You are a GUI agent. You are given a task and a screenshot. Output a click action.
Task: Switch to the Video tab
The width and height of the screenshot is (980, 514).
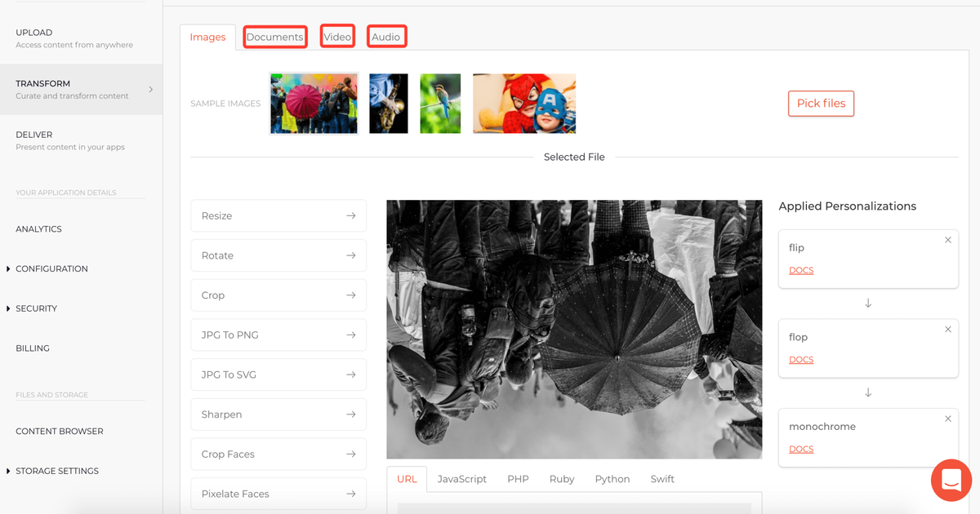[337, 36]
